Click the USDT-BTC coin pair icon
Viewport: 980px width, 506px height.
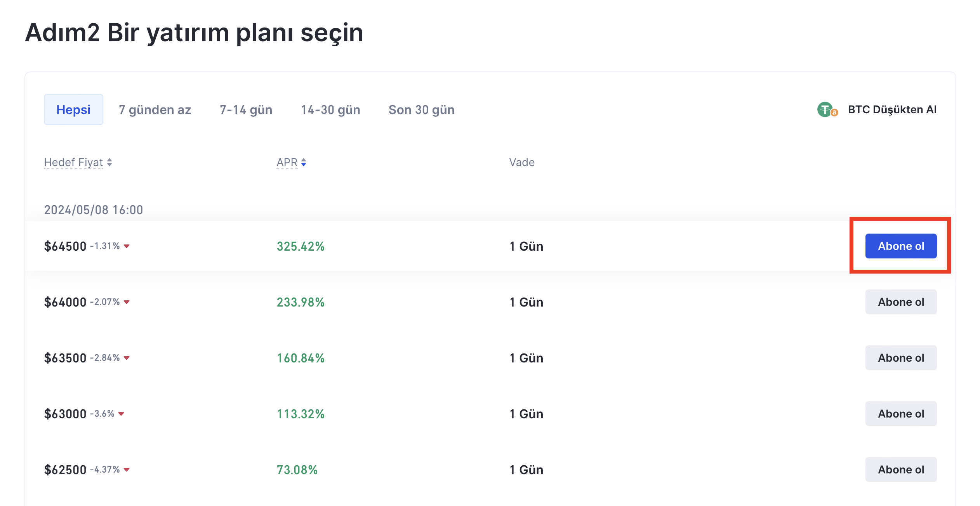pyautogui.click(x=827, y=110)
